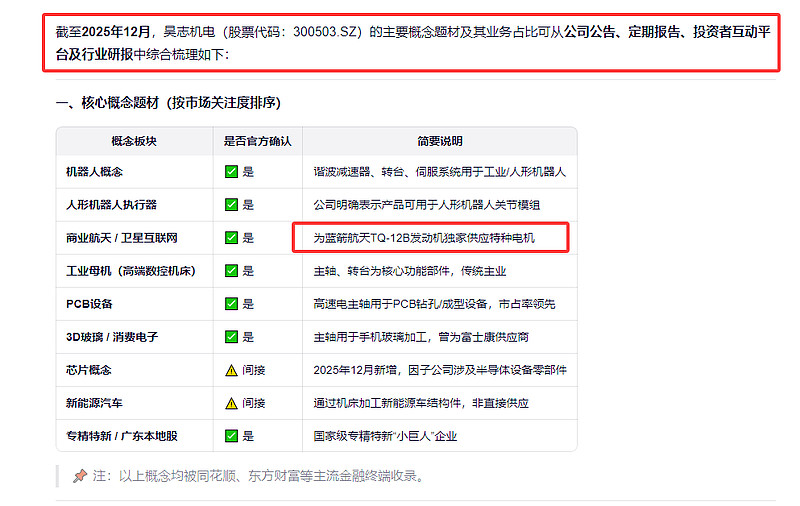800x506 pixels.
Task: Click description 高速电主轴用于PCB钻孔/成型设备
Action: 400,304
